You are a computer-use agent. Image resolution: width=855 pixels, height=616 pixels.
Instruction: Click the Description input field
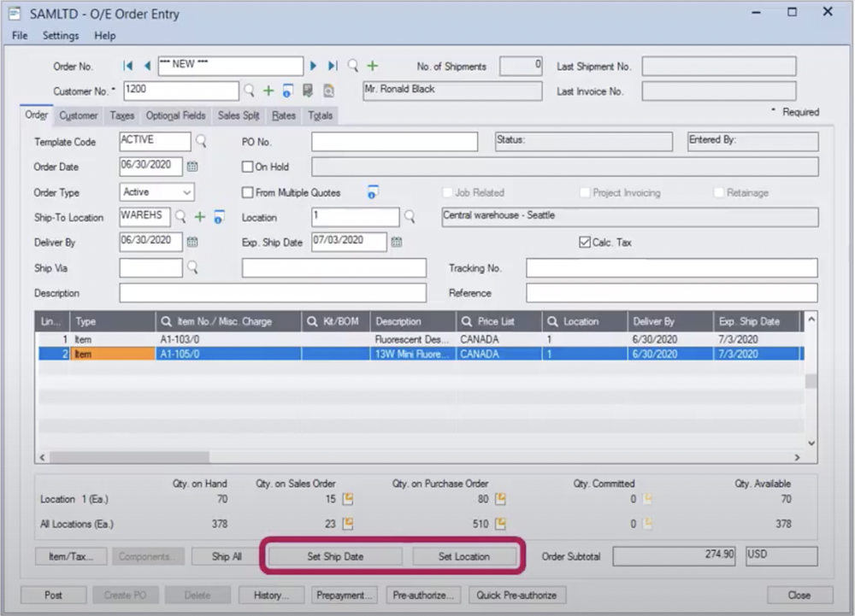pos(273,293)
